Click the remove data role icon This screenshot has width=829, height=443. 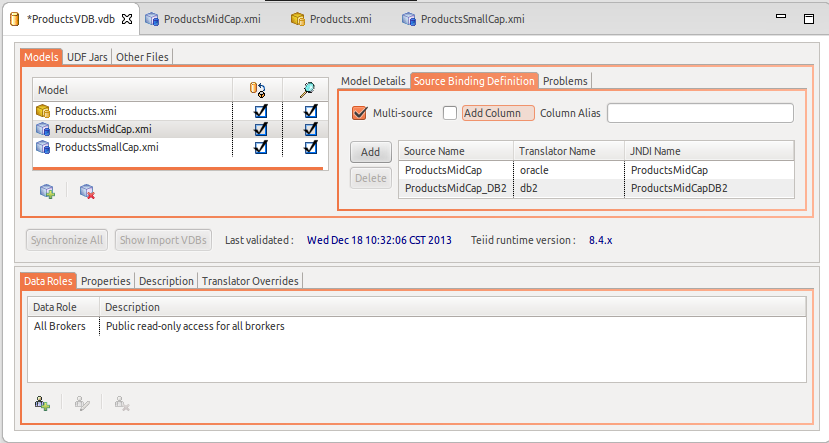tap(122, 403)
